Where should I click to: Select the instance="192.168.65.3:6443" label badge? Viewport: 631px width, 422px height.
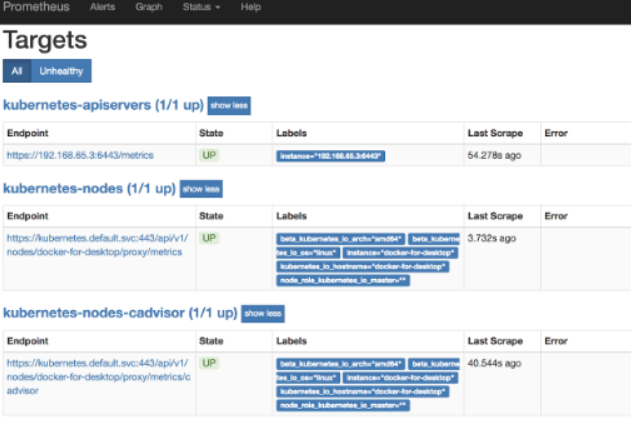point(330,156)
